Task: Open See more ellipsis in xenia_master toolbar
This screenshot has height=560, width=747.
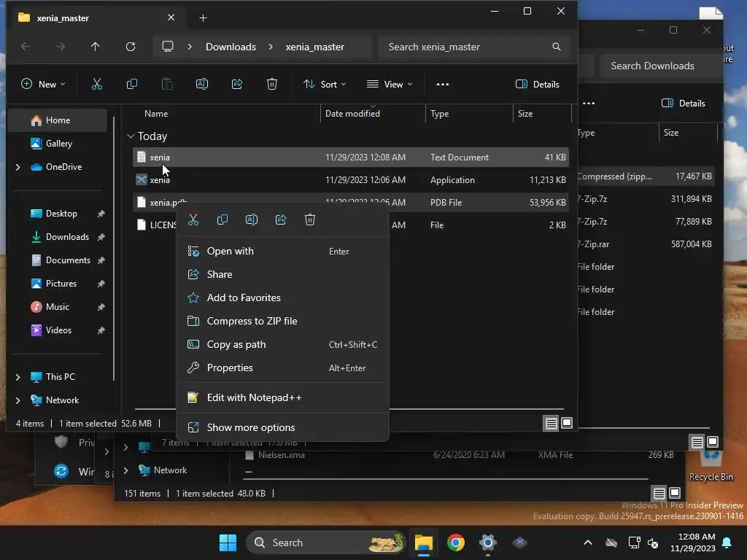Action: [443, 85]
